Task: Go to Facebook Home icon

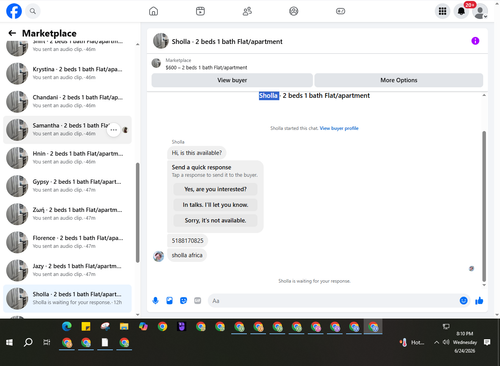Action: [153, 11]
